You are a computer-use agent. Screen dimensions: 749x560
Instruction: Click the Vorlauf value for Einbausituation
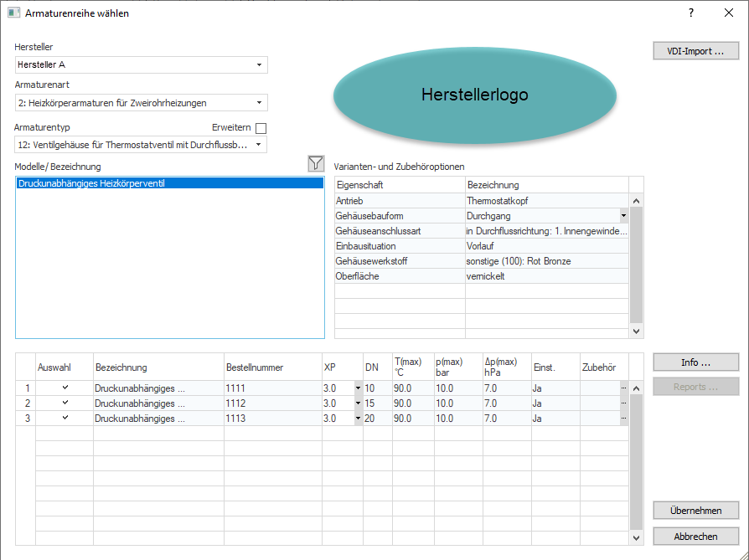[547, 246]
